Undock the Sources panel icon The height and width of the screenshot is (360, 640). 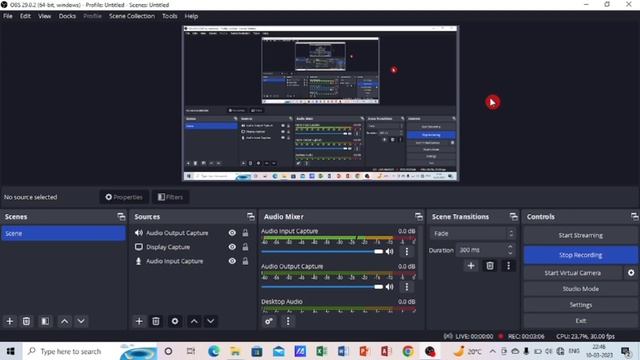pyautogui.click(x=251, y=216)
